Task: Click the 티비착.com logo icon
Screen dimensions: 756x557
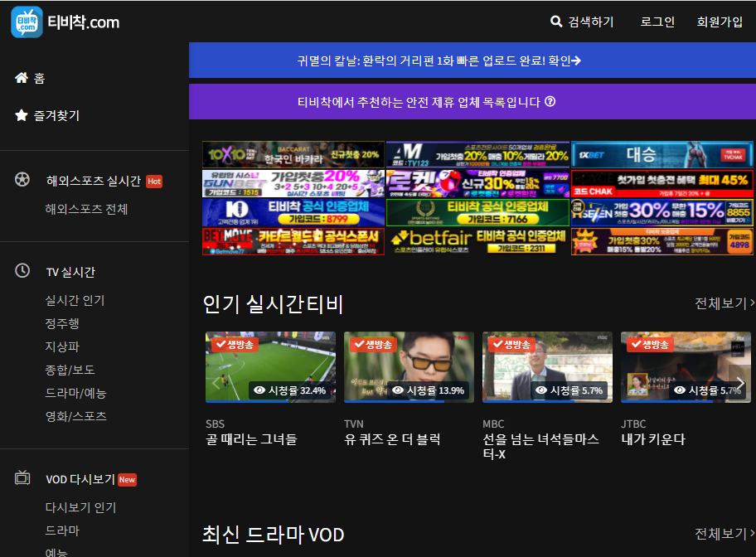Action: [27, 22]
